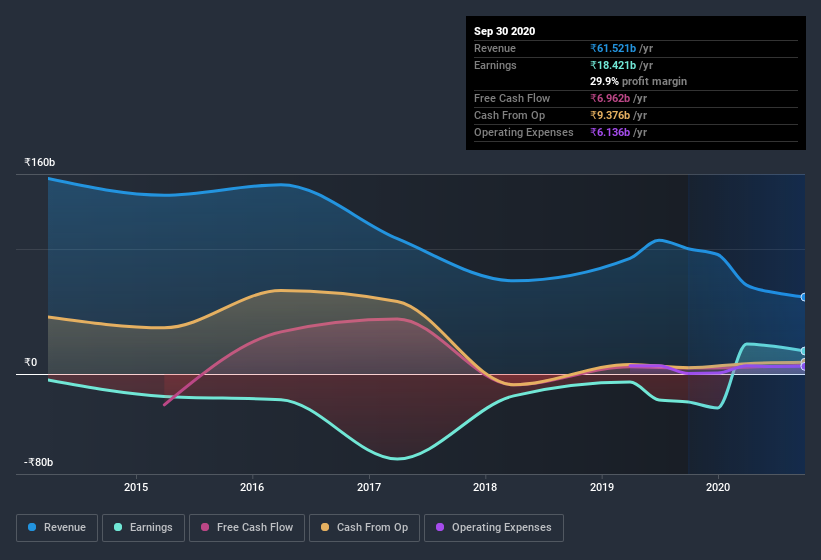
Task: Click the ₹160b y-axis label
Action: click(39, 162)
